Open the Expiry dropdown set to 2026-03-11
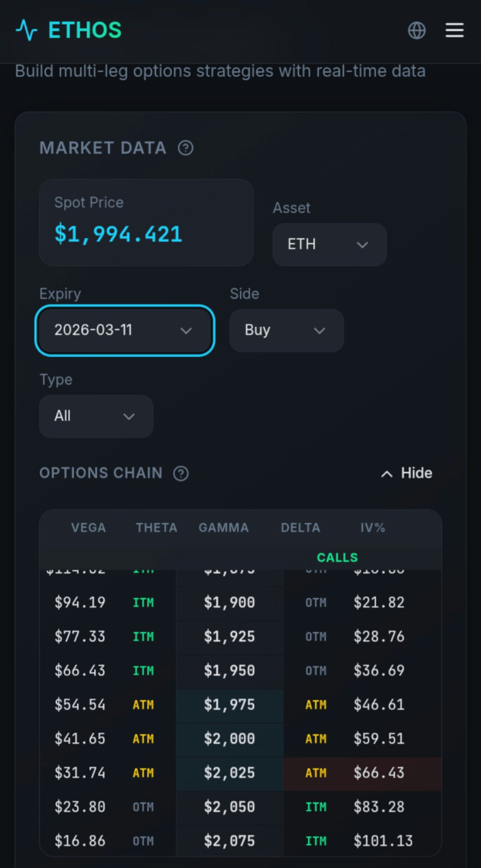 125,330
